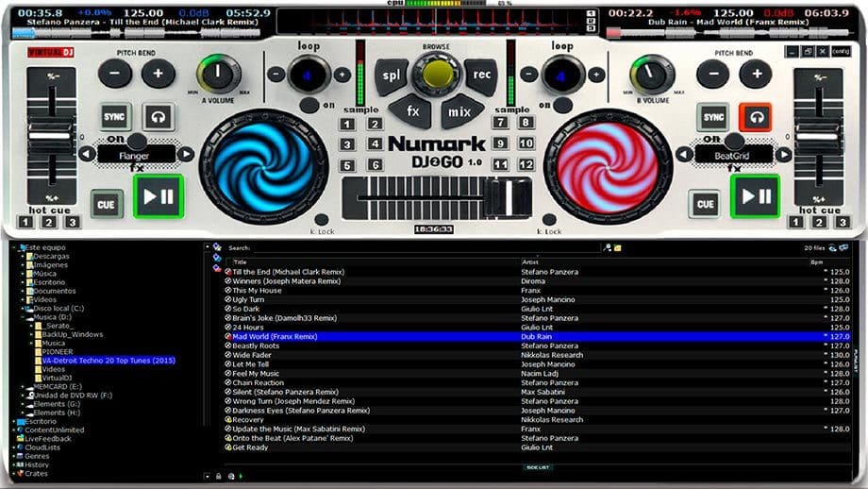Click in the Search field
The width and height of the screenshot is (868, 489).
point(426,248)
